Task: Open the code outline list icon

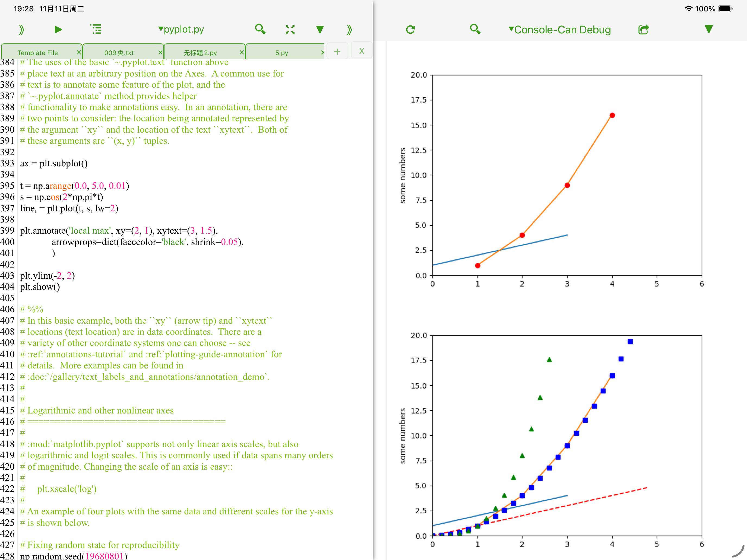Action: click(96, 30)
